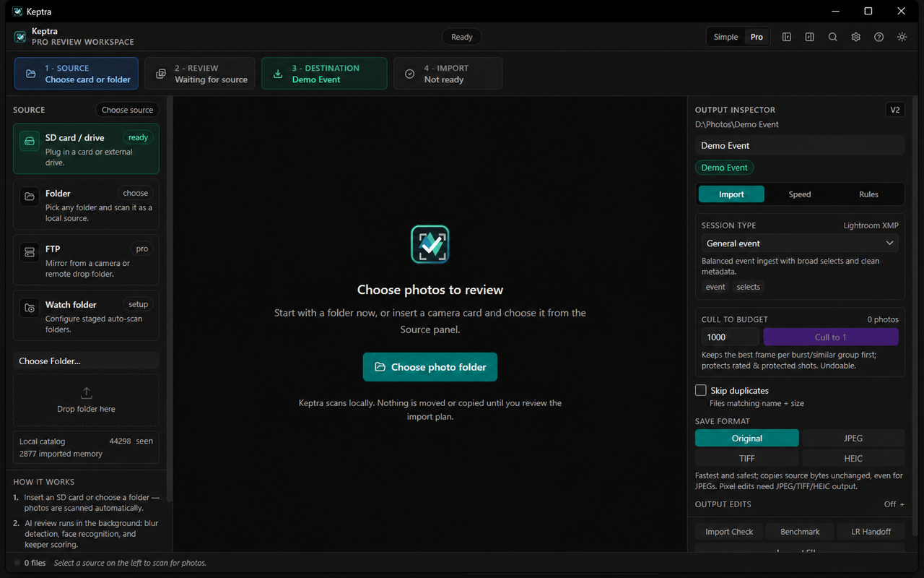Toggle the left sidebar panel icon
Screen dimensions: 924x578
[787, 37]
